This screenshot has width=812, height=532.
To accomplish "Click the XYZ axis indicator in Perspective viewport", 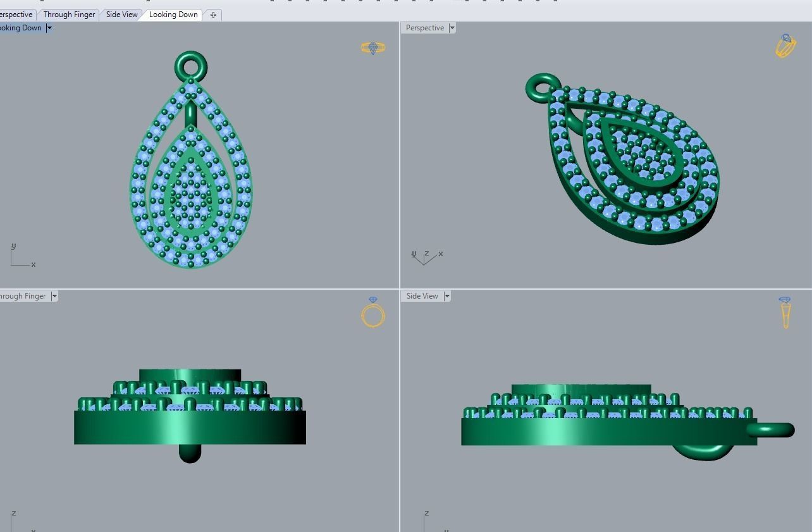I will pos(427,256).
